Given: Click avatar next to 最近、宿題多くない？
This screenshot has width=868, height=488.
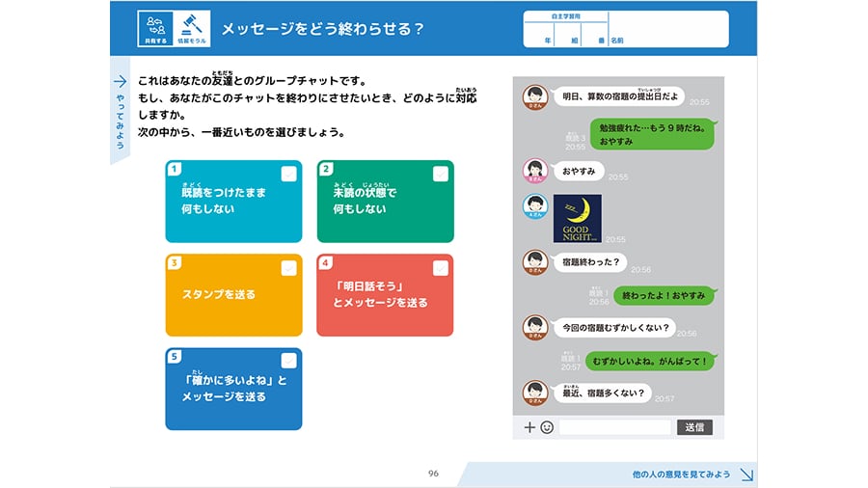Looking at the screenshot, I should pos(535,393).
